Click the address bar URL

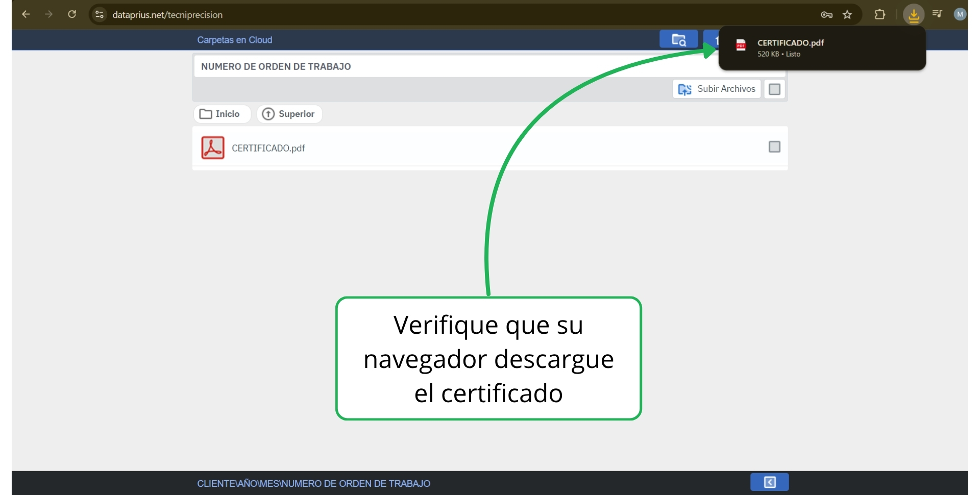click(x=167, y=15)
